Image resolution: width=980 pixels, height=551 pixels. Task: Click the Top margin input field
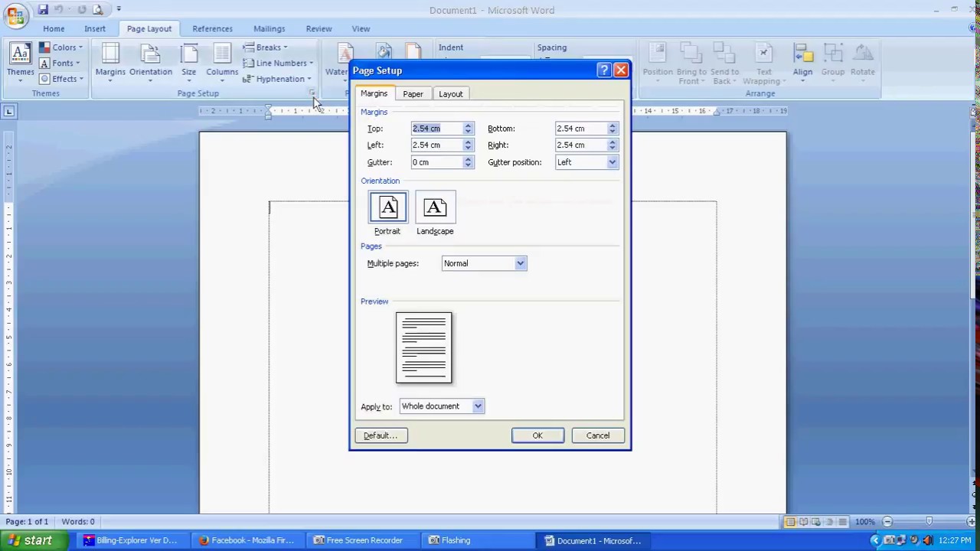436,129
